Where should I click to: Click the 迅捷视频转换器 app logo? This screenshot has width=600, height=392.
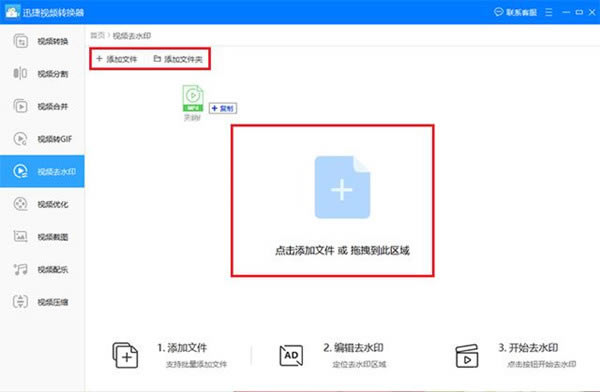(12, 12)
